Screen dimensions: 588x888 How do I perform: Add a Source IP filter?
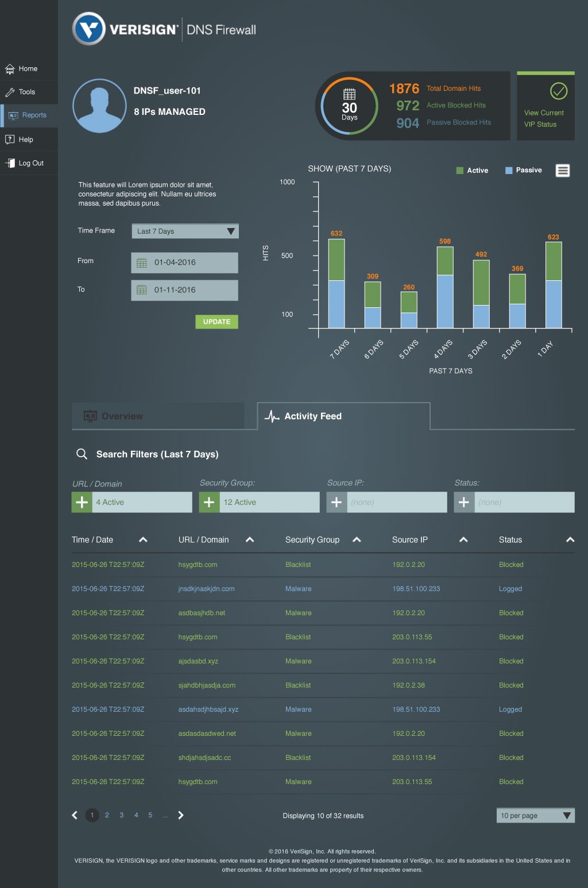[x=337, y=502]
